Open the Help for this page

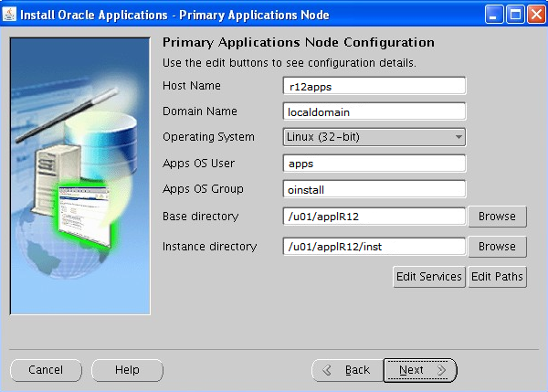pyautogui.click(x=127, y=370)
